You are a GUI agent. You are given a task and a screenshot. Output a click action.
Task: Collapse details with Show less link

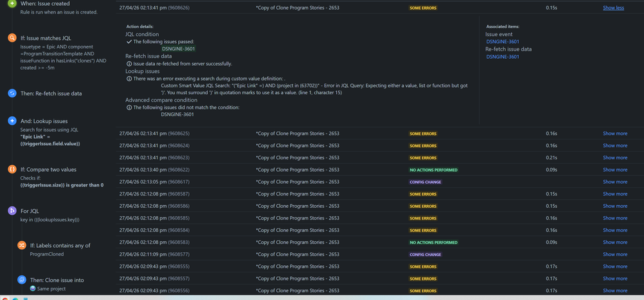coord(613,8)
